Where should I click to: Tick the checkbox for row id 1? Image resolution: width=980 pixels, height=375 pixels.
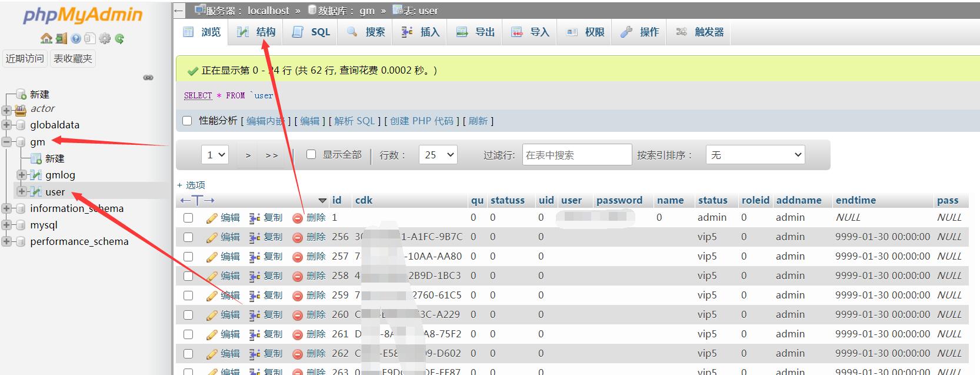[x=188, y=218]
